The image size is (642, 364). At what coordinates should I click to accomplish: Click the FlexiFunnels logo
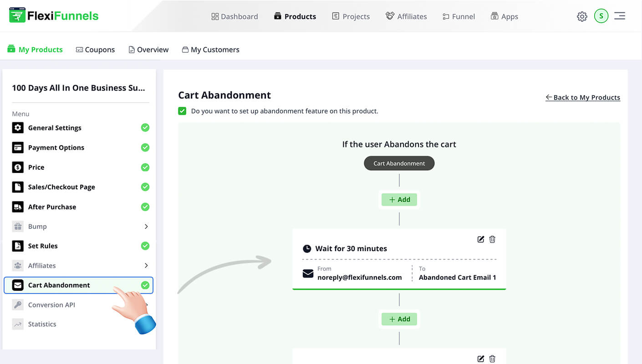click(x=54, y=16)
